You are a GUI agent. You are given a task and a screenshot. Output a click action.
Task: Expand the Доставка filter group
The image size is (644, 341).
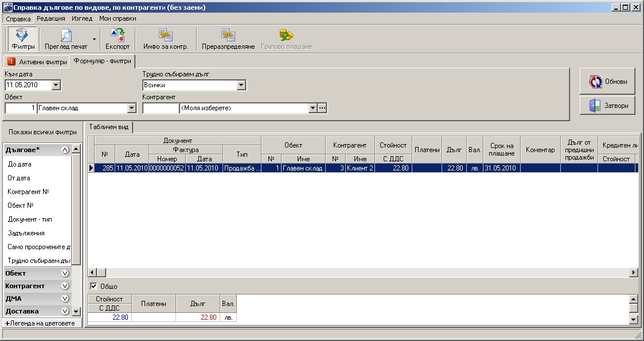point(65,311)
